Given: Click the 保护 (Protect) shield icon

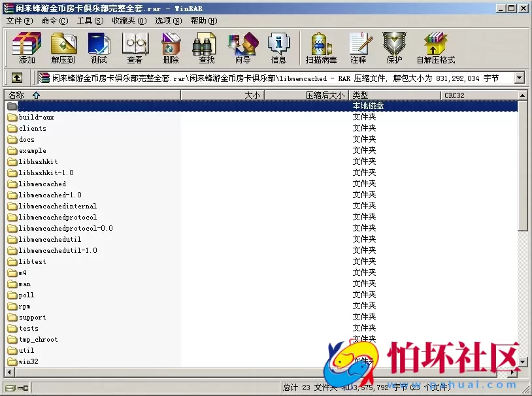Looking at the screenshot, I should click(x=393, y=47).
